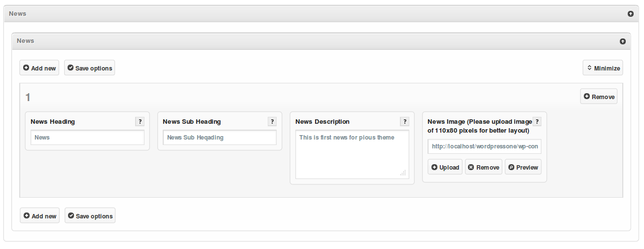This screenshot has height=249, width=644.
Task: Remove news item number 1
Action: (599, 97)
